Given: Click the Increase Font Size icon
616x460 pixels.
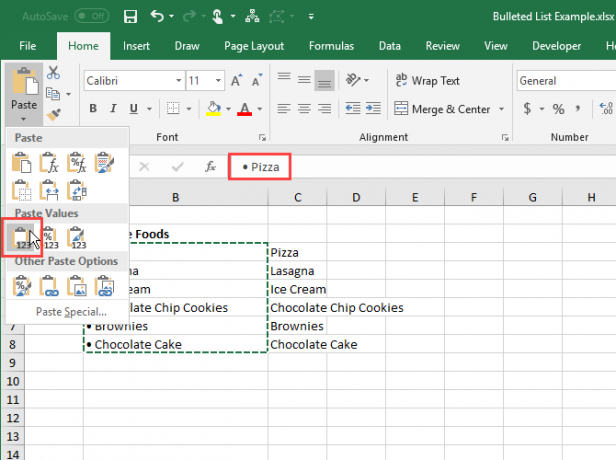Looking at the screenshot, I should tap(236, 81).
